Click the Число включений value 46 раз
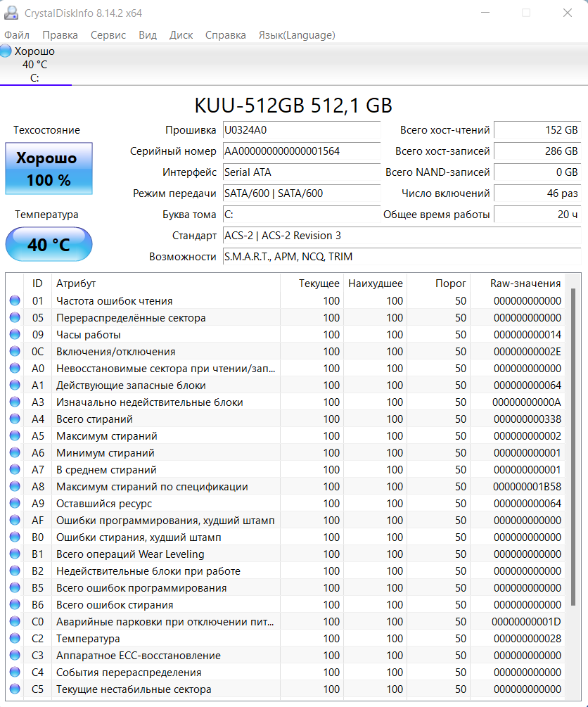The width and height of the screenshot is (588, 707). 537,193
